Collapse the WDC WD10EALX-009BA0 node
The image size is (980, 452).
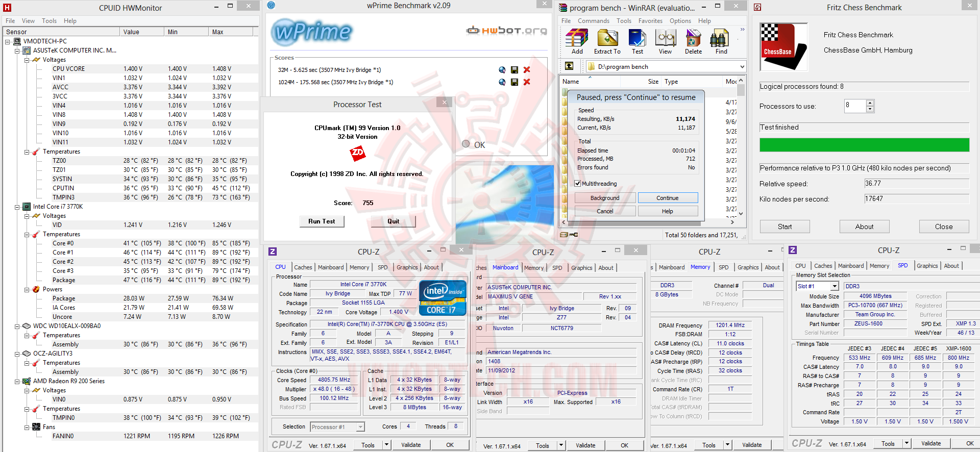(x=17, y=327)
